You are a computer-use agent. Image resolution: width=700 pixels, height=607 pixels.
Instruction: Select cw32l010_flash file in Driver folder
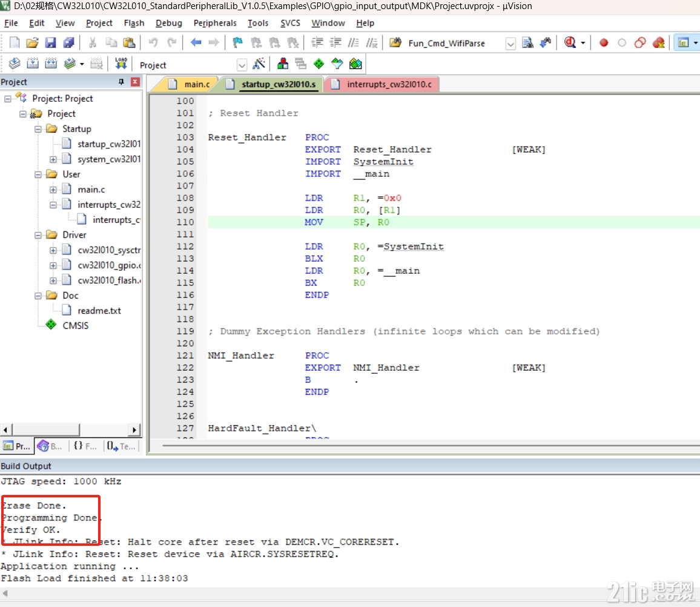110,280
